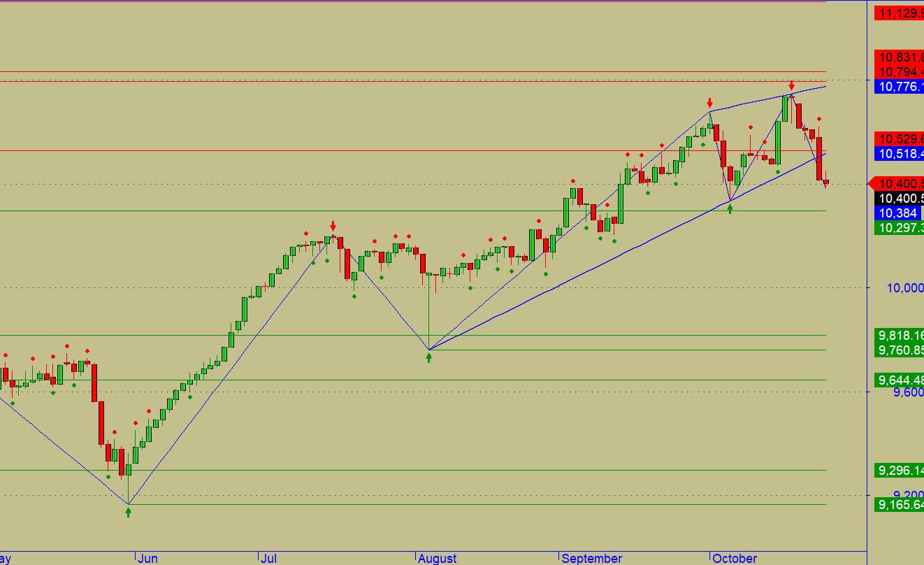The height and width of the screenshot is (565, 924).
Task: Click the blue 10,776.1 price label
Action: [900, 87]
